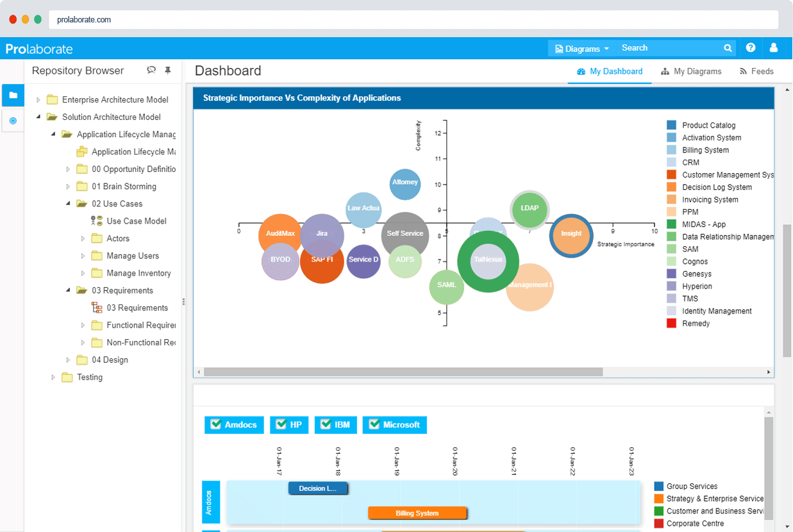The image size is (793, 532).
Task: Click the comments icon in Repository Browser
Action: point(151,71)
